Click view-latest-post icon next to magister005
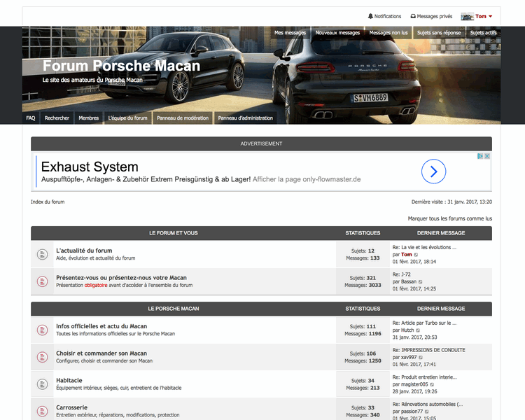 tap(432, 385)
